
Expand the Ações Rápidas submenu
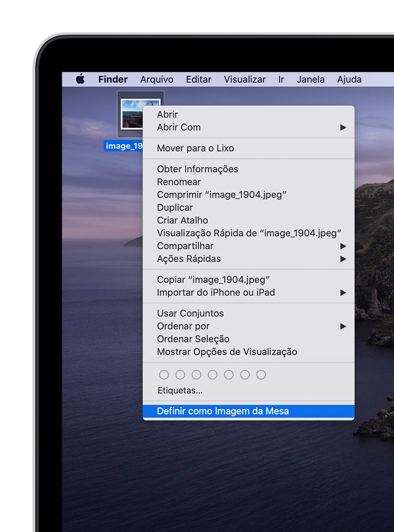tap(343, 259)
